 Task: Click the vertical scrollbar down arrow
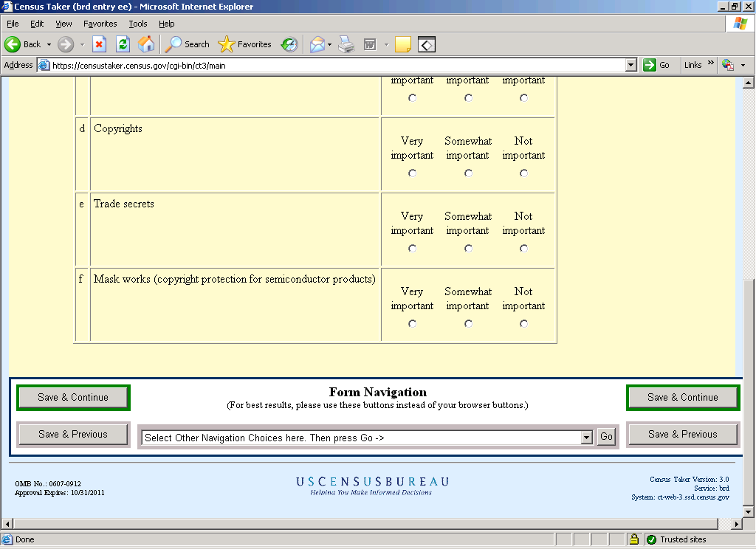(748, 511)
